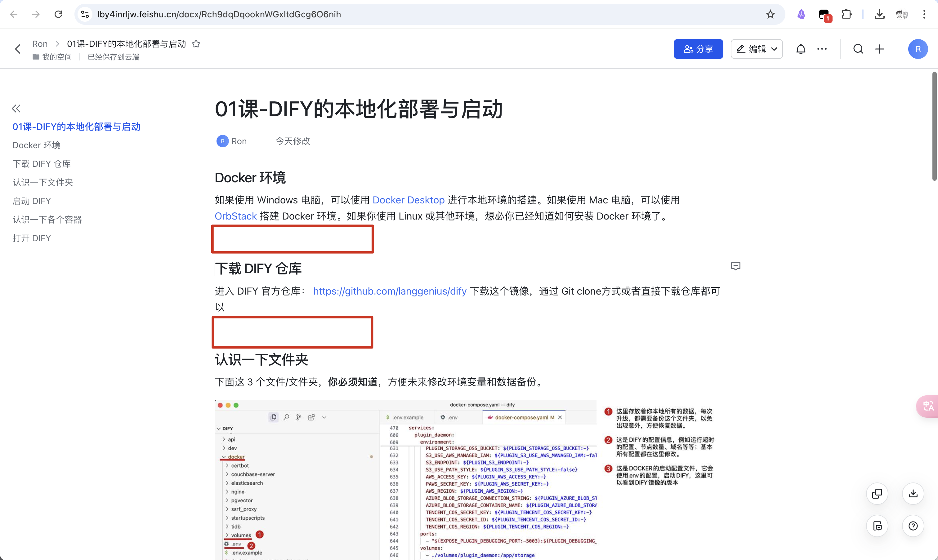Open 我的空间 folder link
This screenshot has width=938, height=560.
click(52, 57)
